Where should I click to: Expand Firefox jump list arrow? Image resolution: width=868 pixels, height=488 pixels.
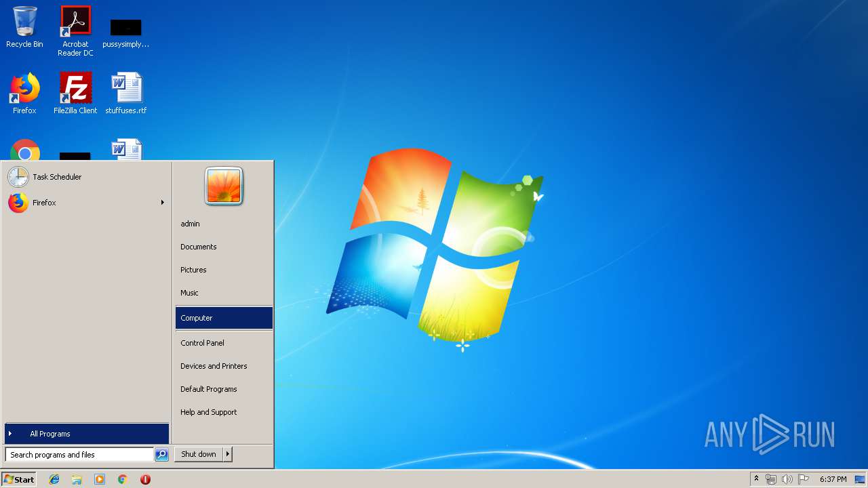pyautogui.click(x=163, y=203)
